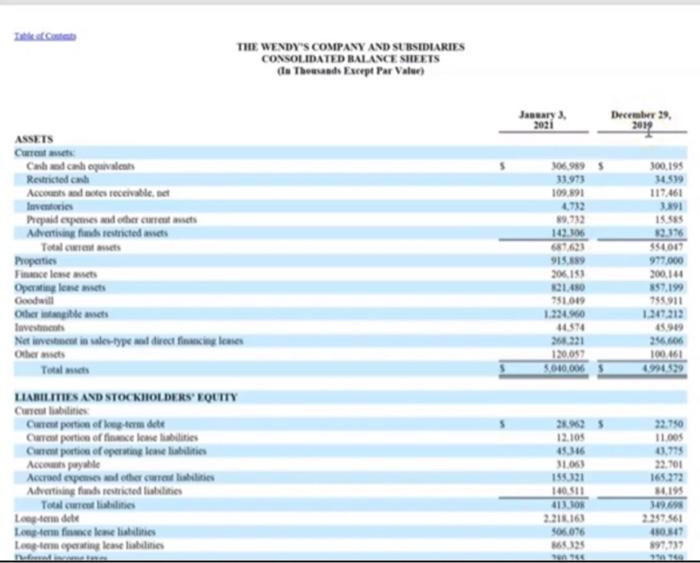Screen dimensions: 700x563
Task: Select the 'Other assets' row label
Action: pos(39,354)
